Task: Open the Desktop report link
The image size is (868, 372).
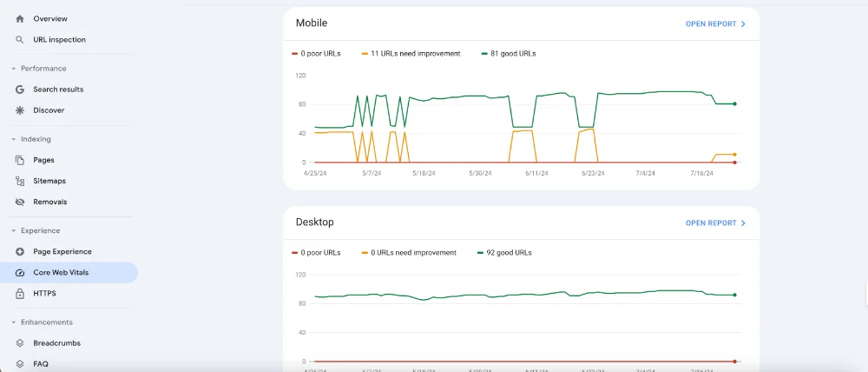Action: click(x=715, y=223)
